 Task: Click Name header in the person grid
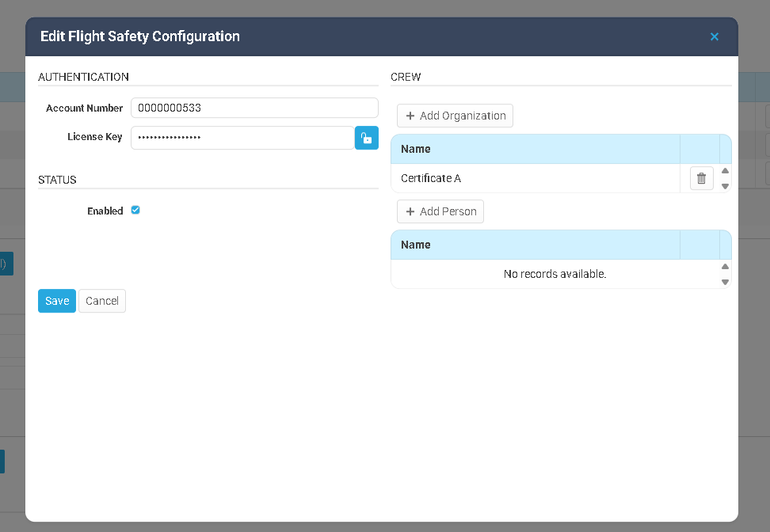[x=535, y=245]
